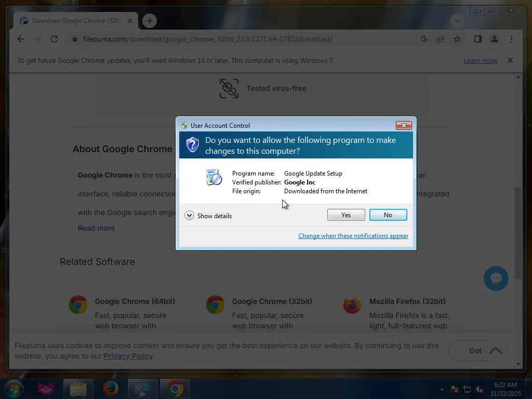Viewport: 532px width, 399px height.
Task: Open the tab search dropdown arrow
Action: (x=457, y=21)
